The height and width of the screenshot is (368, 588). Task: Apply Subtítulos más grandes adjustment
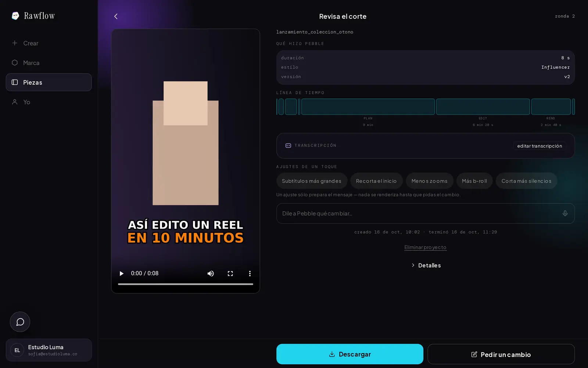312,181
